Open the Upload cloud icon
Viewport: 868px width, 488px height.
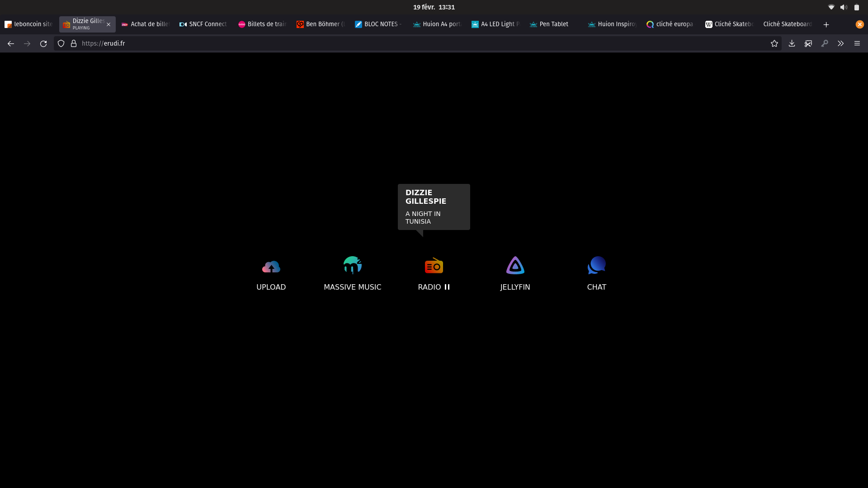(x=271, y=267)
